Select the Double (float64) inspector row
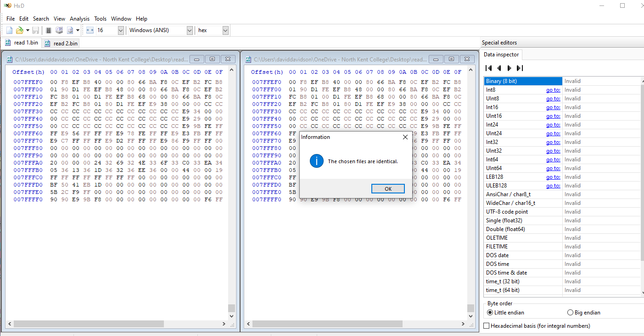This screenshot has height=336, width=644. pos(562,229)
